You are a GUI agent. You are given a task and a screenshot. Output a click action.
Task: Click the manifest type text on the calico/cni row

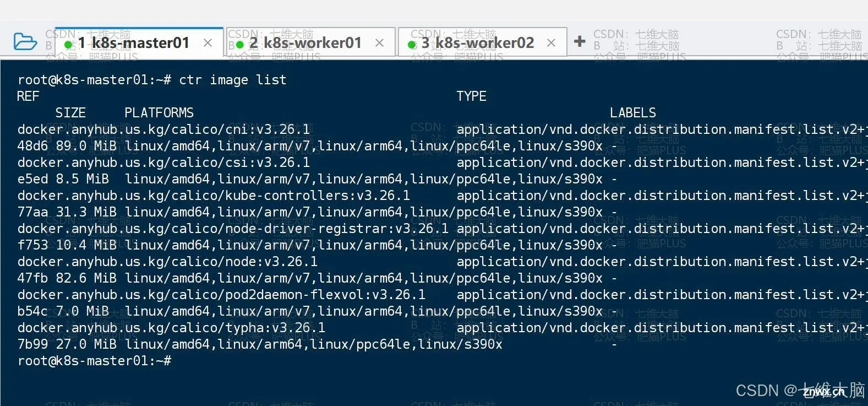point(662,129)
